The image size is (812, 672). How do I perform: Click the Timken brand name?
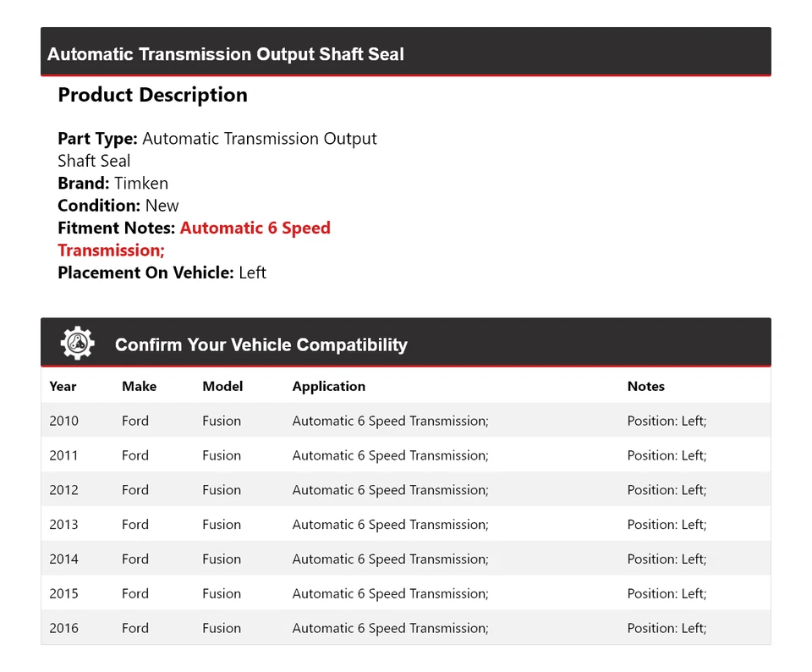pos(141,183)
